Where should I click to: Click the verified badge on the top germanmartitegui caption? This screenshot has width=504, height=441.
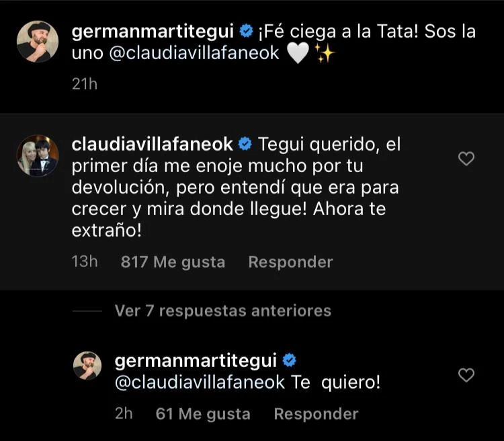click(247, 31)
